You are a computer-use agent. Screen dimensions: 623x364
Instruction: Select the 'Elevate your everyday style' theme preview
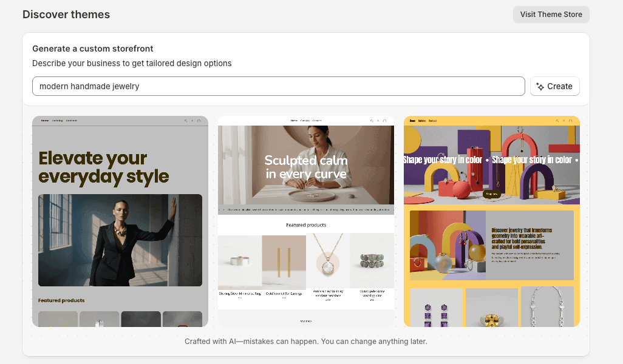coord(120,221)
